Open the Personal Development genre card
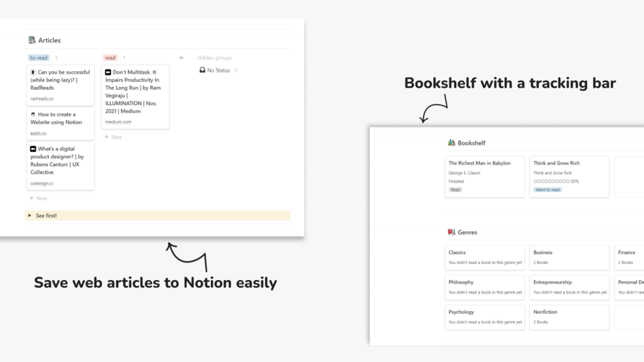The width and height of the screenshot is (644, 362). pyautogui.click(x=629, y=287)
